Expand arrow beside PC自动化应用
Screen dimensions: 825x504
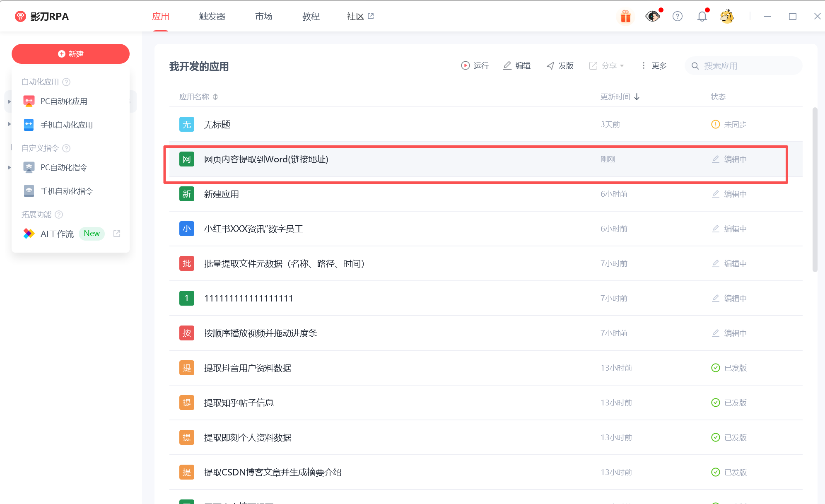(x=9, y=101)
